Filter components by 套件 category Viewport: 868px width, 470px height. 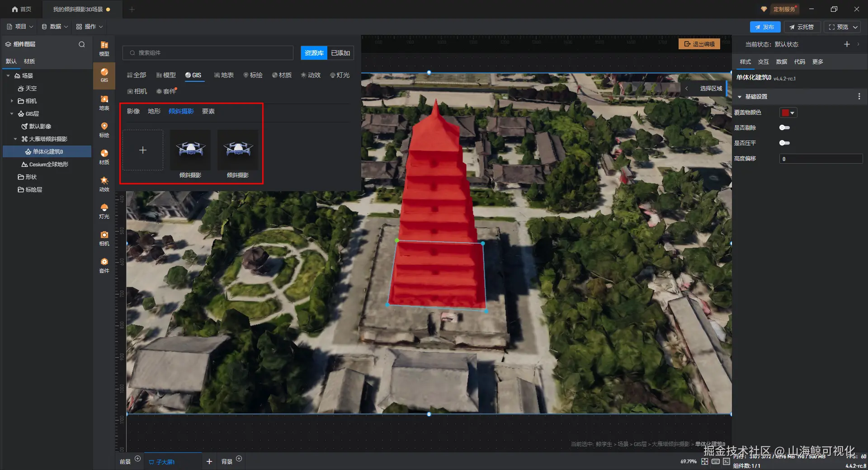pos(166,91)
